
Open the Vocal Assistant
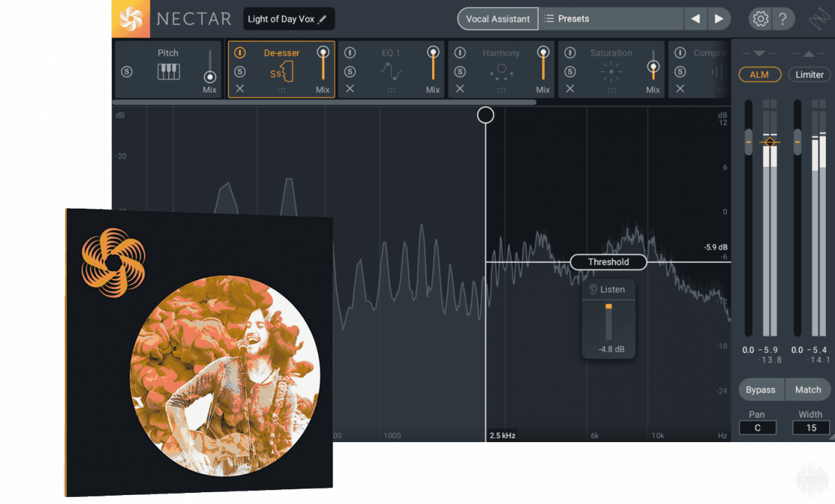click(498, 19)
